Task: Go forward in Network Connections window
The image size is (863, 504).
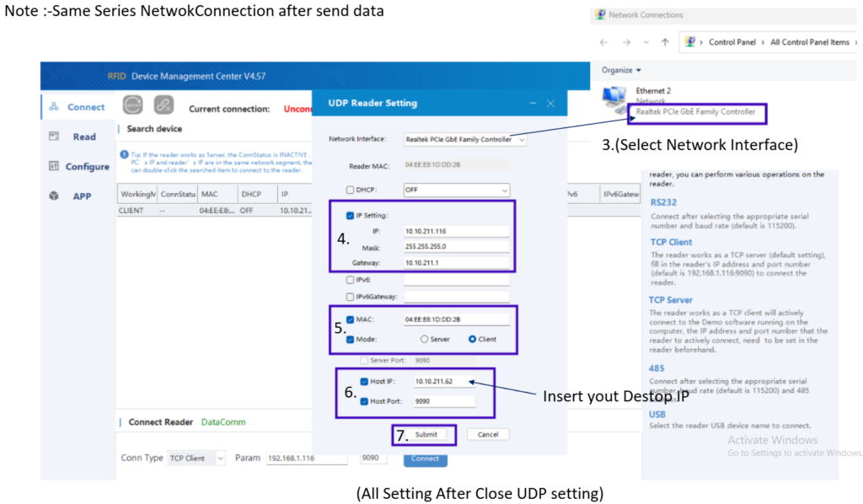Action: [626, 42]
